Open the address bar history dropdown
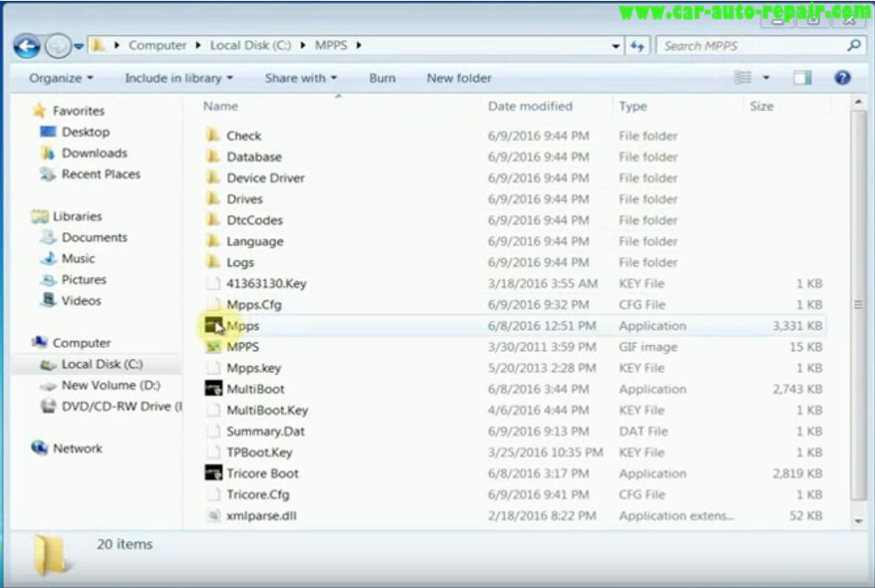 [x=616, y=46]
